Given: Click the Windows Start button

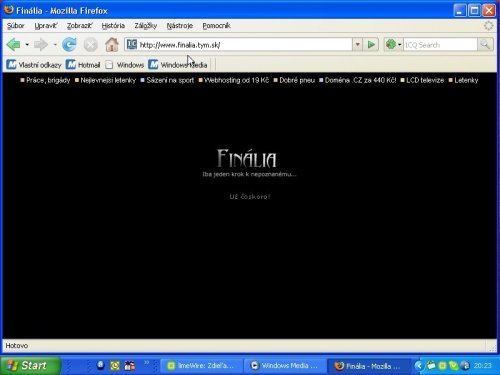Looking at the screenshot, I should point(30,365).
